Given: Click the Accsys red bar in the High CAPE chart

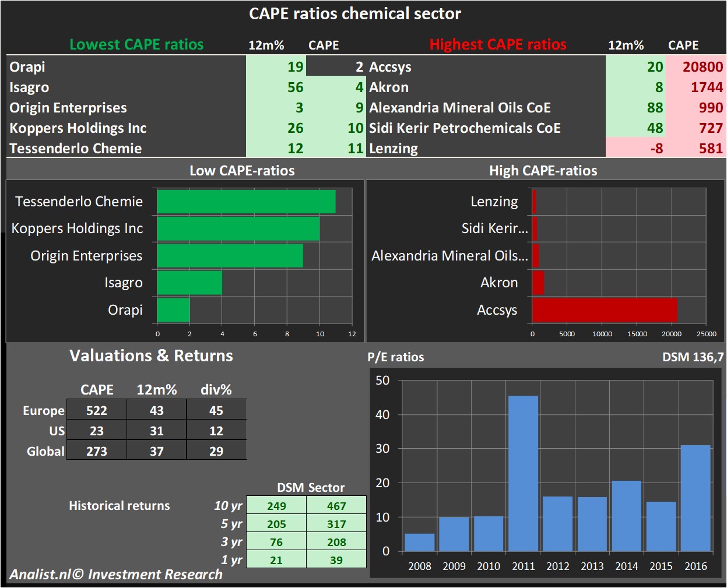Looking at the screenshot, I should tap(604, 310).
